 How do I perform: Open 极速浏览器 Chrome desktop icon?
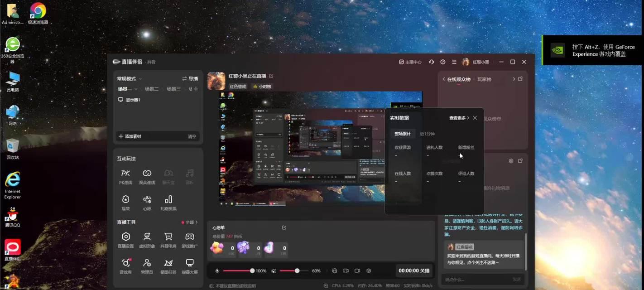(38, 14)
